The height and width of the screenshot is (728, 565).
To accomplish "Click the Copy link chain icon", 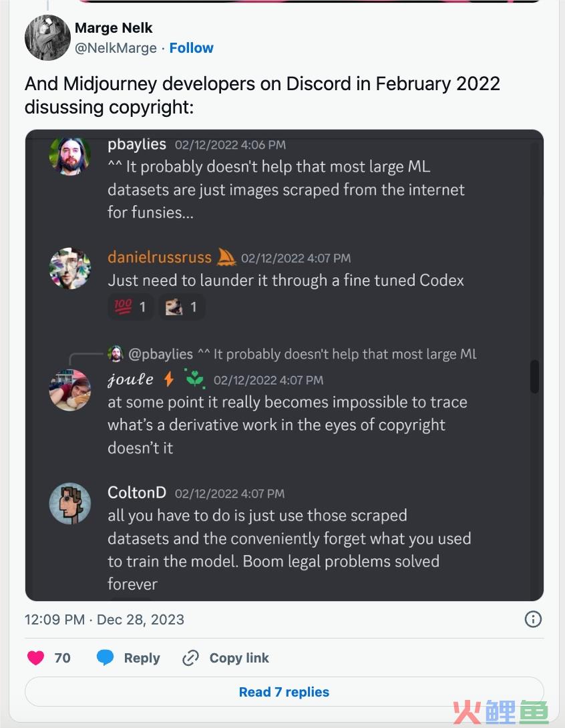I will [x=191, y=658].
